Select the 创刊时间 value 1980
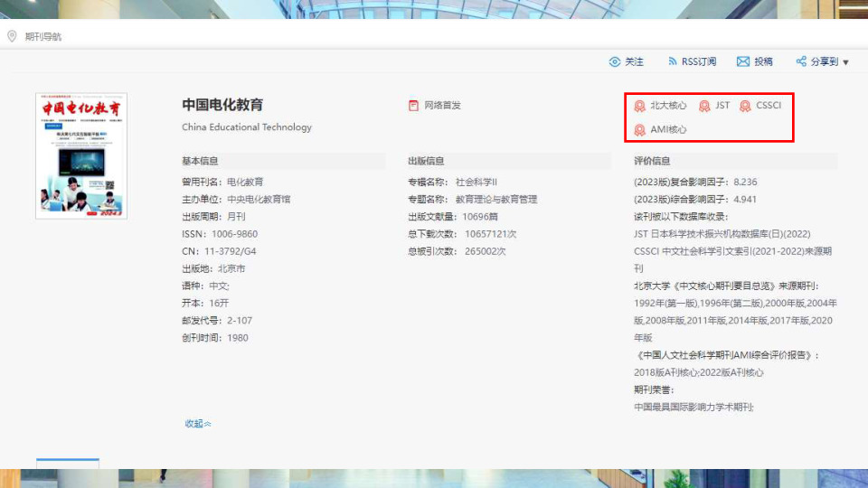 pos(238,337)
